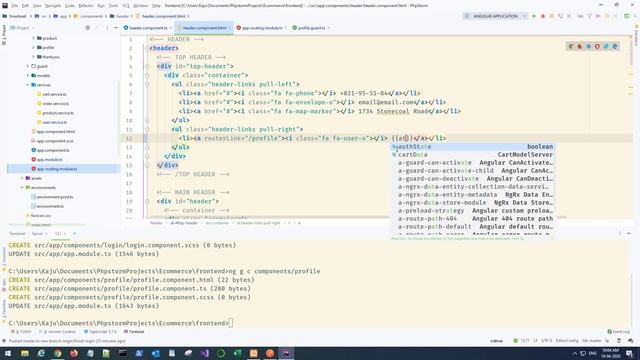
Task: Open the File menu
Action: [14, 6]
